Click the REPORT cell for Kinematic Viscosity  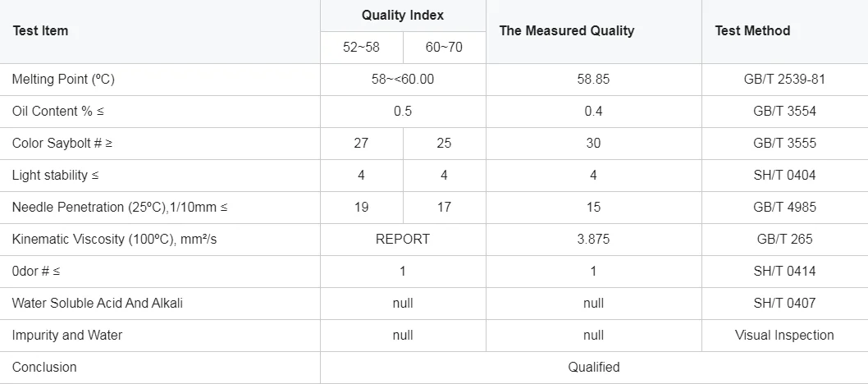point(402,240)
